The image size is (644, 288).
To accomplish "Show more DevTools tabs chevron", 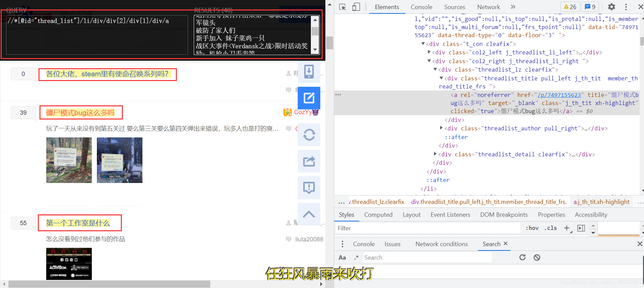I will (x=513, y=7).
